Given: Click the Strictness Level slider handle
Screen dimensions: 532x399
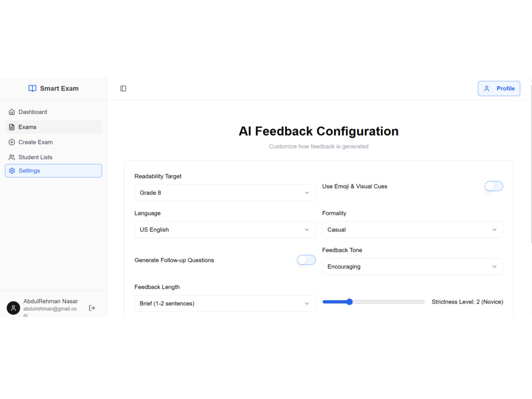Looking at the screenshot, I should (350, 302).
